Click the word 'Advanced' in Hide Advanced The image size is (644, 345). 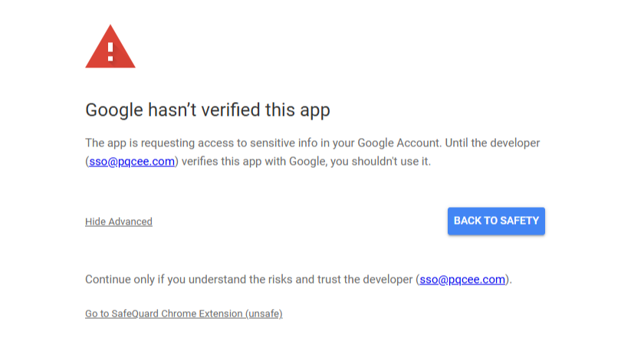(x=130, y=222)
